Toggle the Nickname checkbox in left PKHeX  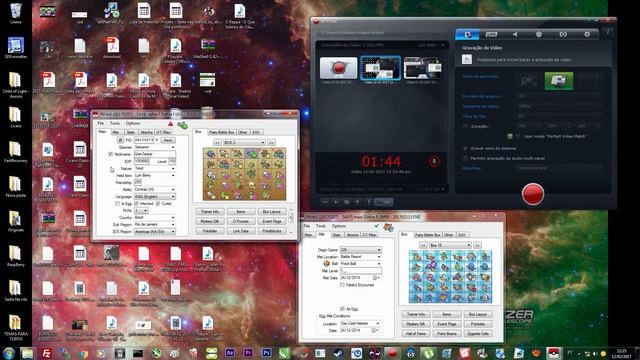point(110,154)
